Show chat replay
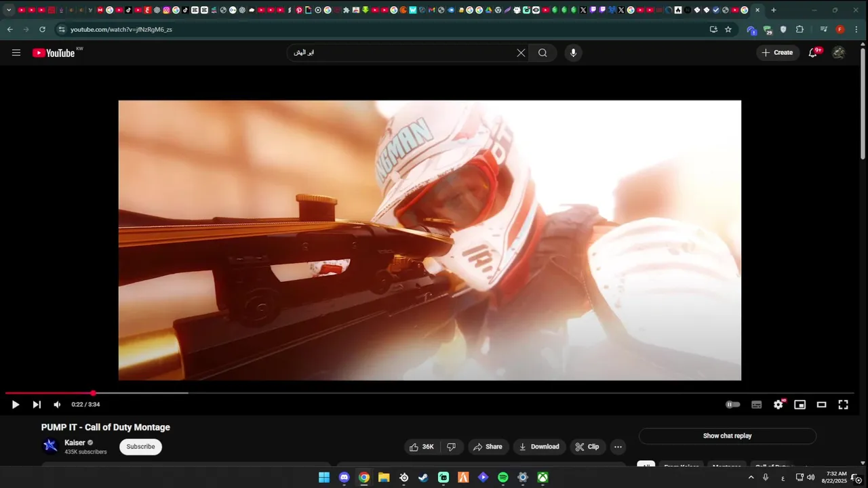 click(727, 436)
